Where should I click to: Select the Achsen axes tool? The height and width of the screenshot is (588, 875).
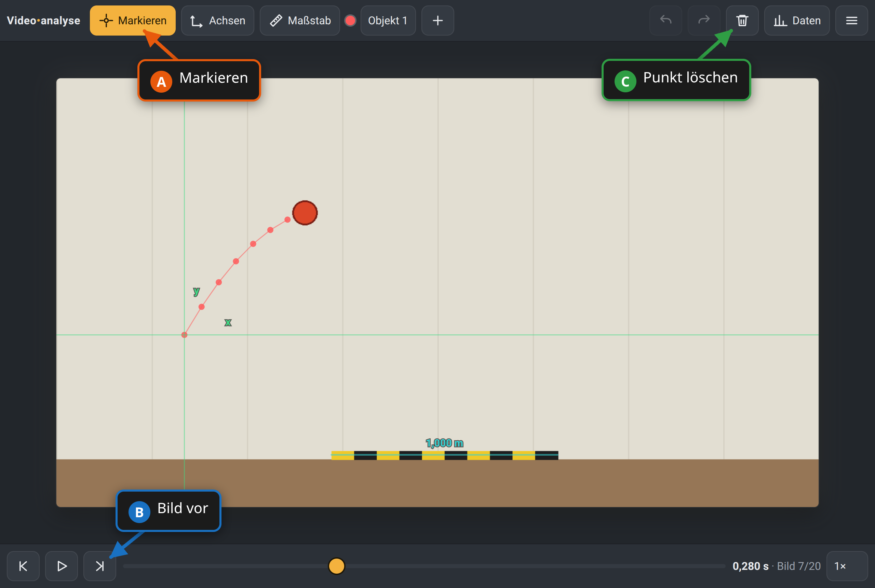click(x=217, y=21)
